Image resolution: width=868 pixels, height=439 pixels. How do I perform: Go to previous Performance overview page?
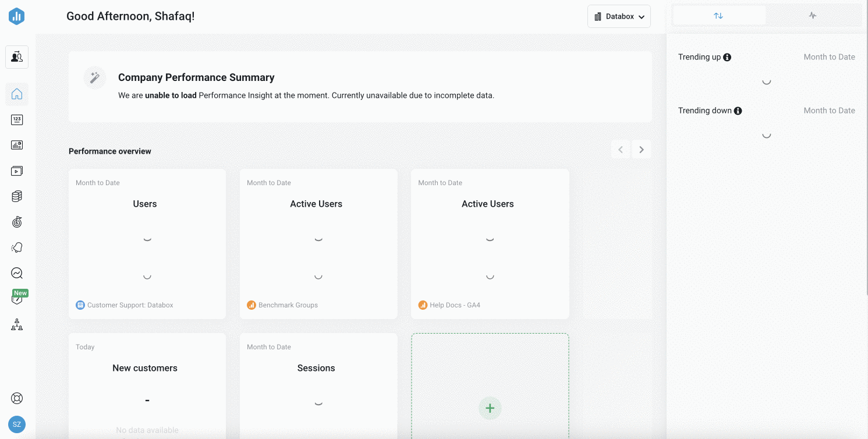(621, 150)
